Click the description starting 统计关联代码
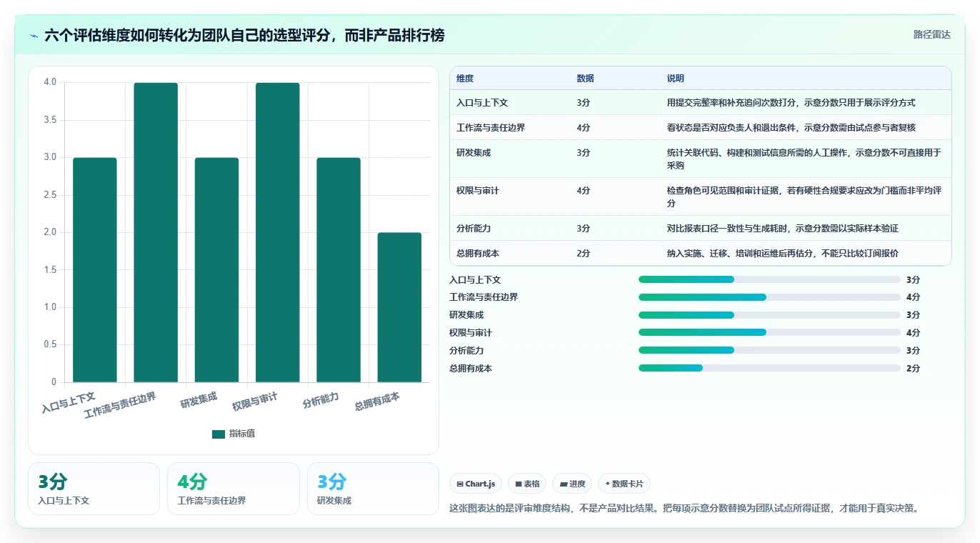Image resolution: width=980 pixels, height=543 pixels. point(804,159)
